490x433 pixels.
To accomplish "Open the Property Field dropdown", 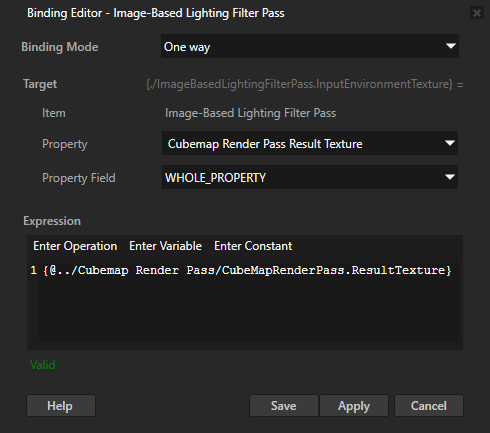I will pyautogui.click(x=310, y=177).
